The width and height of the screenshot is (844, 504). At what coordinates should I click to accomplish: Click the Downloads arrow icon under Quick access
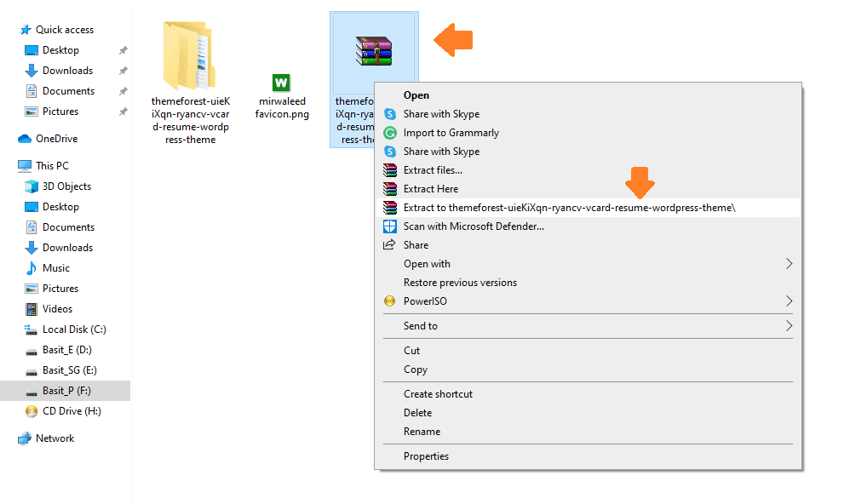pyautogui.click(x=32, y=71)
